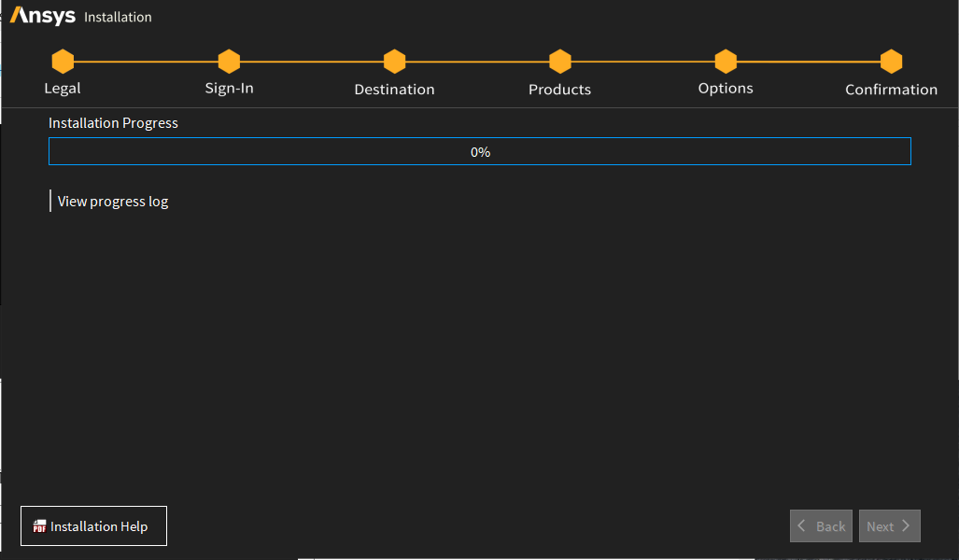Select the Destination step hexagon marker
Image resolution: width=959 pixels, height=560 pixels.
pos(394,62)
